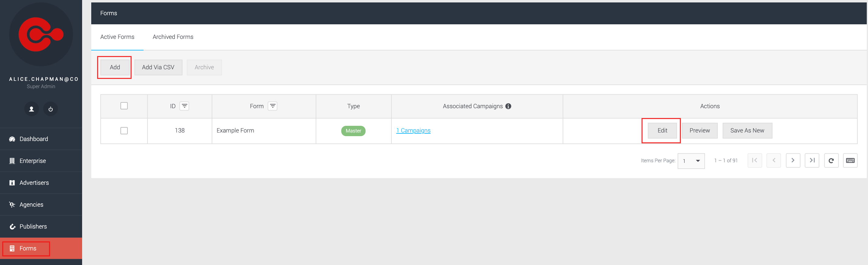Screen dimensions: 868x265
Task: Go to the first page
Action: [x=755, y=161]
